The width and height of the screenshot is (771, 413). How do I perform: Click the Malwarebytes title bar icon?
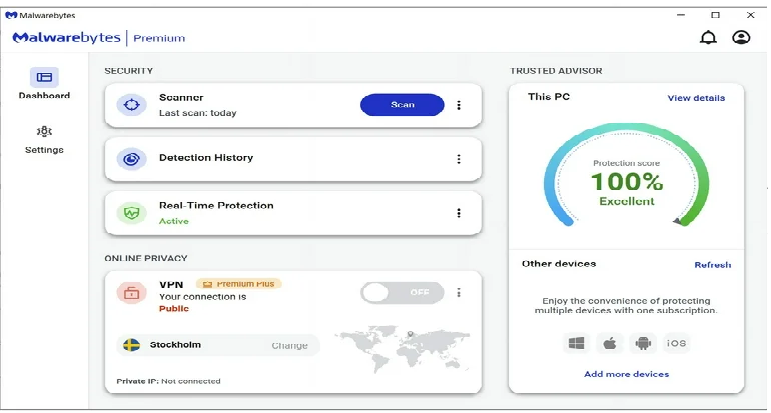(11, 15)
